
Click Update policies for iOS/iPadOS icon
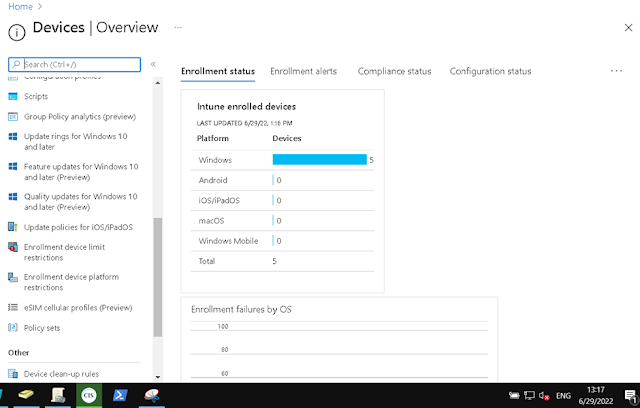[13, 227]
